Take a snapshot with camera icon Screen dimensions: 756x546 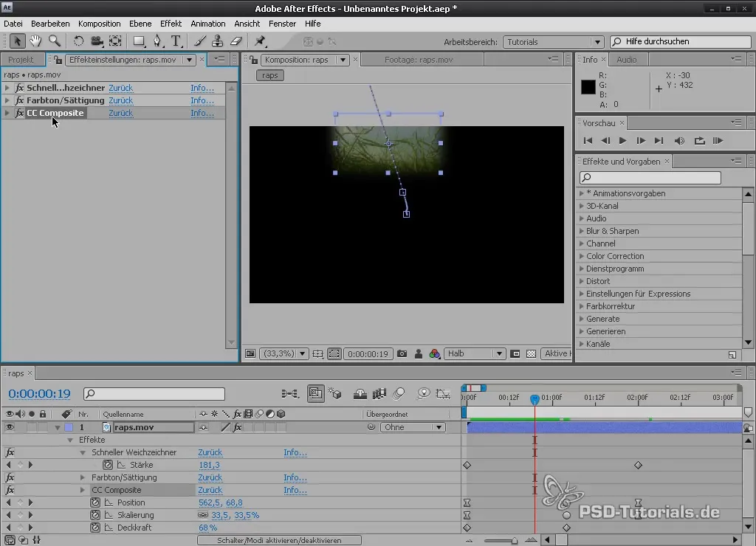pos(402,353)
